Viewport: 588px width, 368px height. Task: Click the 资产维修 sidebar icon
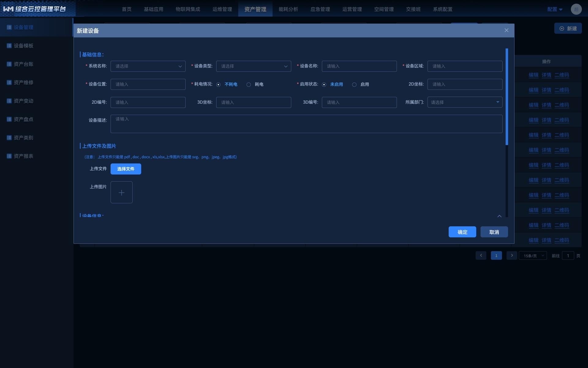tap(9, 82)
